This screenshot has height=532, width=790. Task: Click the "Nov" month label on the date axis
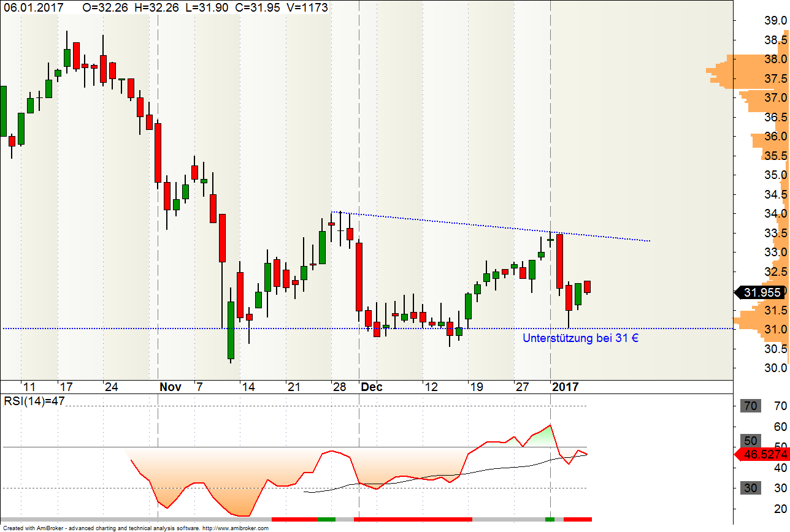(171, 387)
